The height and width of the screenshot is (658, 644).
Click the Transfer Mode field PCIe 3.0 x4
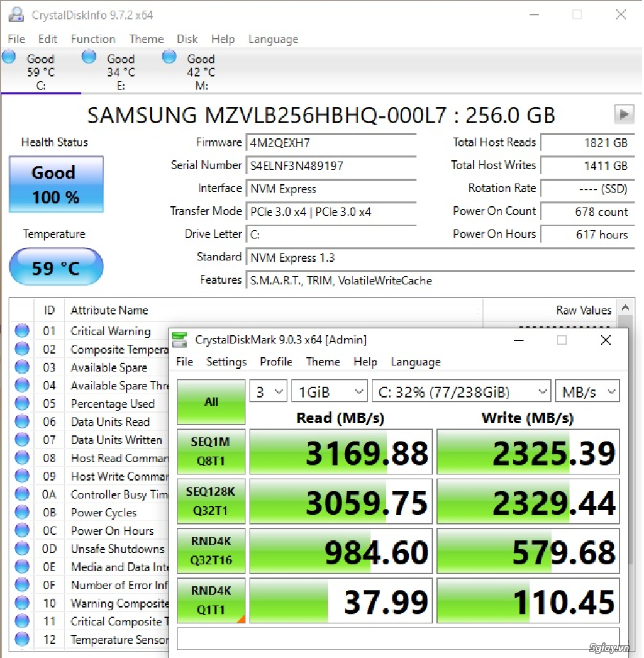coord(331,211)
